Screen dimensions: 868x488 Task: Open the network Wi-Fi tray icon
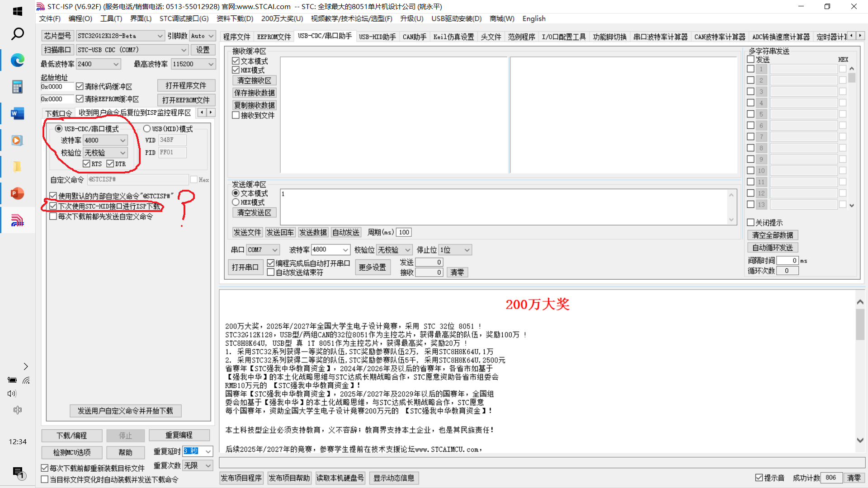tap(27, 380)
